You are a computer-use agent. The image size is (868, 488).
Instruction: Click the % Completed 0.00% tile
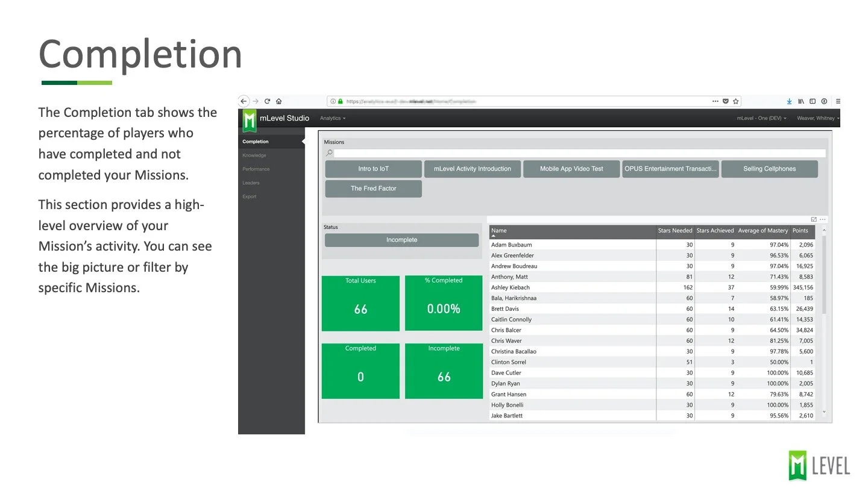pyautogui.click(x=444, y=304)
